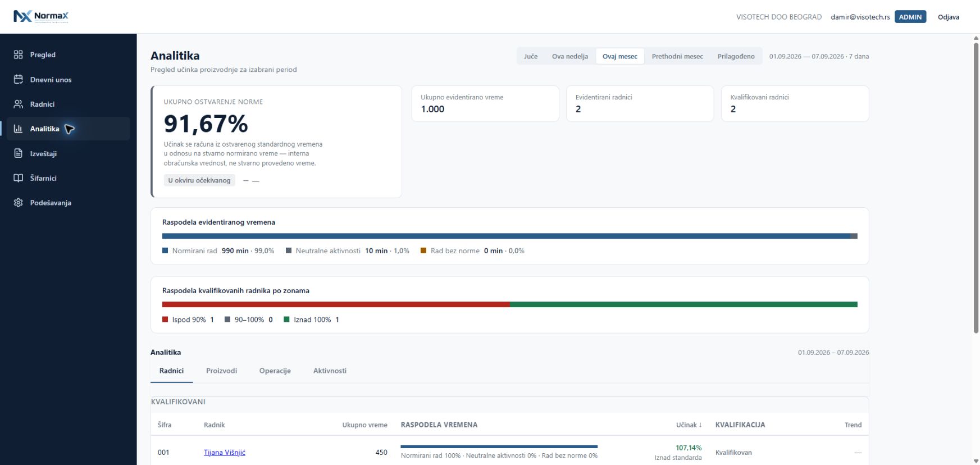
Task: Select the Juče period filter
Action: (531, 56)
